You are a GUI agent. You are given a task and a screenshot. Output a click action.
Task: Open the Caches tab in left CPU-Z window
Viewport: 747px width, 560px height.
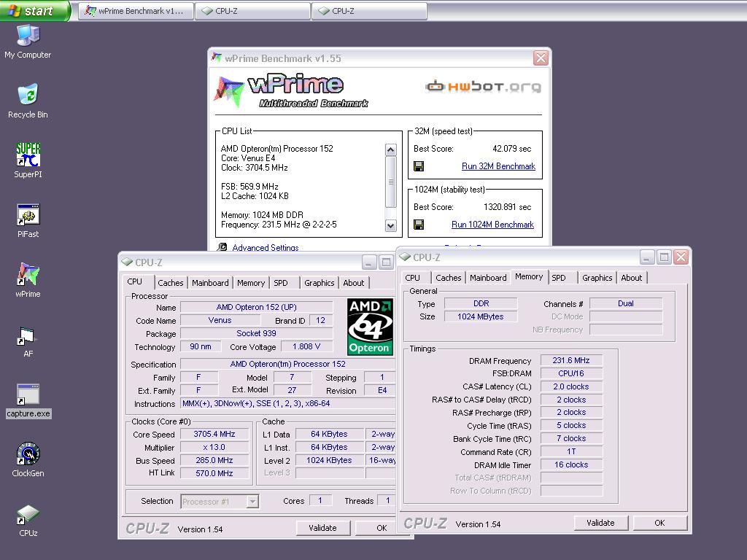click(171, 283)
